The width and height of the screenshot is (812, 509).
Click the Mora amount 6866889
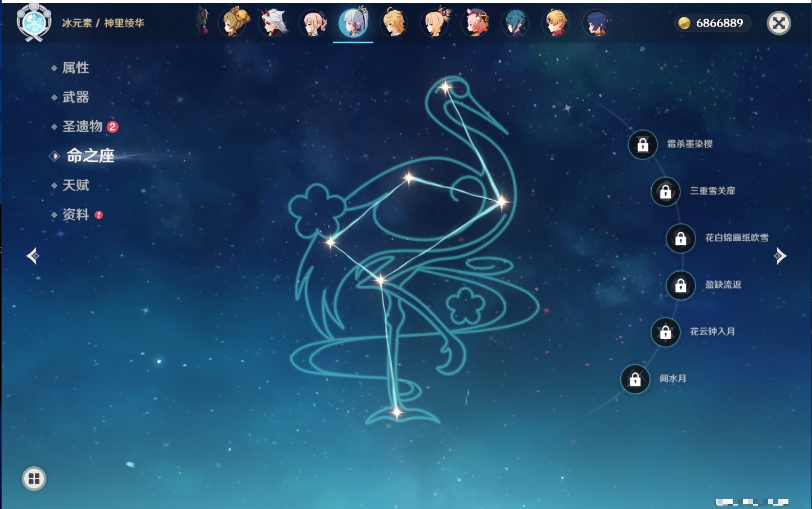[720, 23]
